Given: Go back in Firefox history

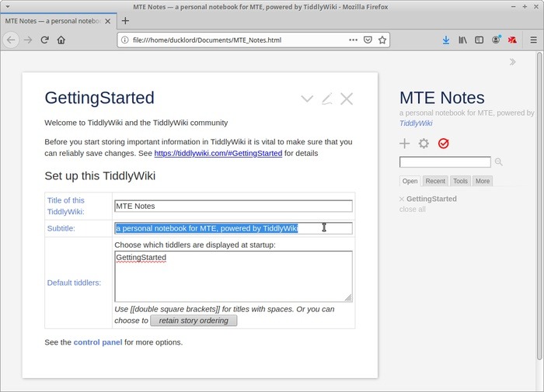Looking at the screenshot, I should click(11, 40).
